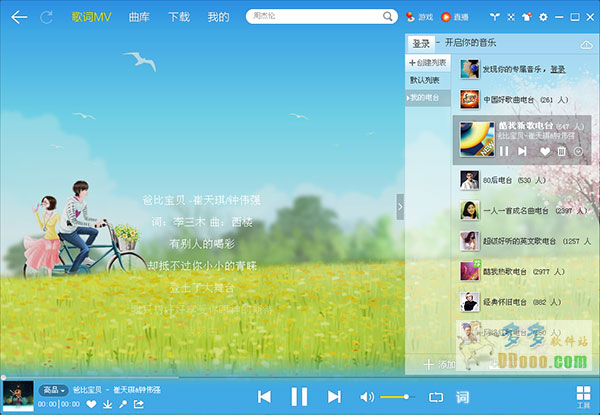This screenshot has height=415, width=600.
Task: Click the 80后电台 avatar thumbnail
Action: point(470,180)
